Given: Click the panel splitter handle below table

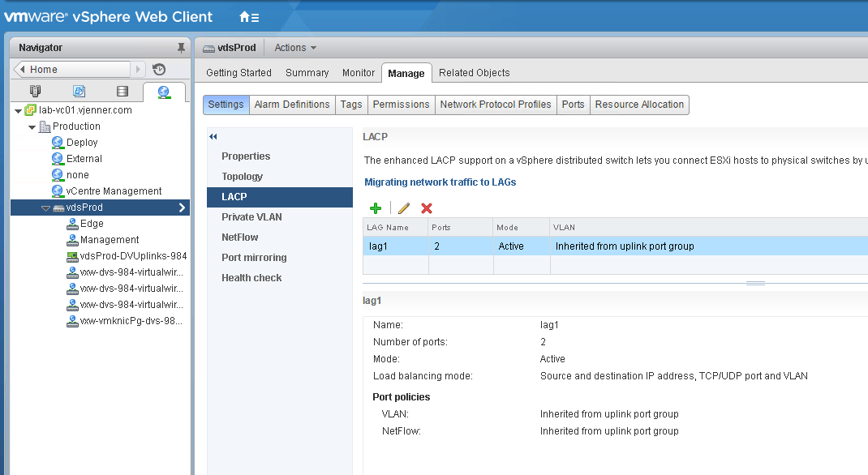Looking at the screenshot, I should click(755, 283).
